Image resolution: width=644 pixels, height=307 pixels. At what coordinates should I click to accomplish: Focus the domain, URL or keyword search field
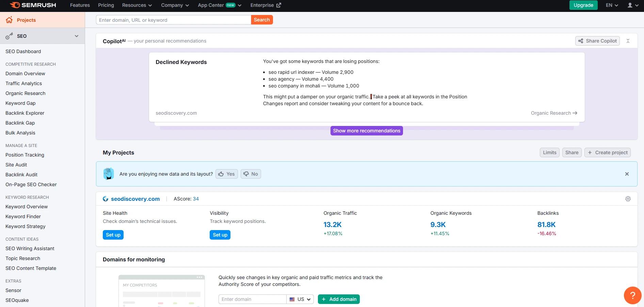point(174,20)
